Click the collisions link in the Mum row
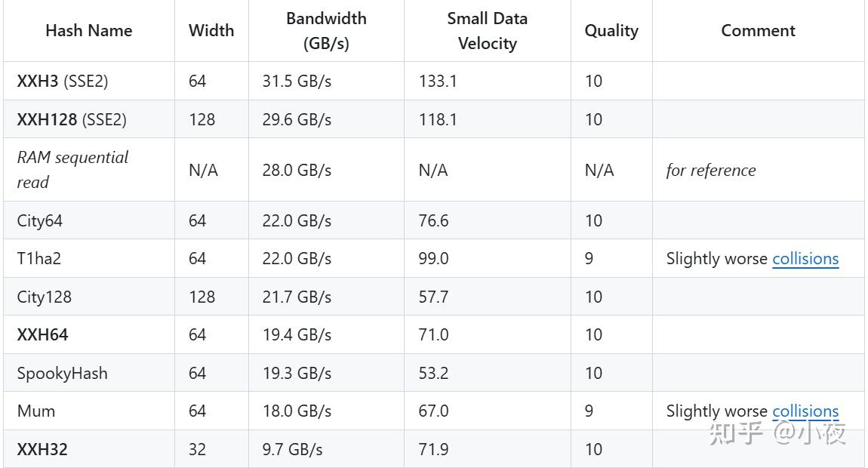The height and width of the screenshot is (468, 868). point(805,411)
